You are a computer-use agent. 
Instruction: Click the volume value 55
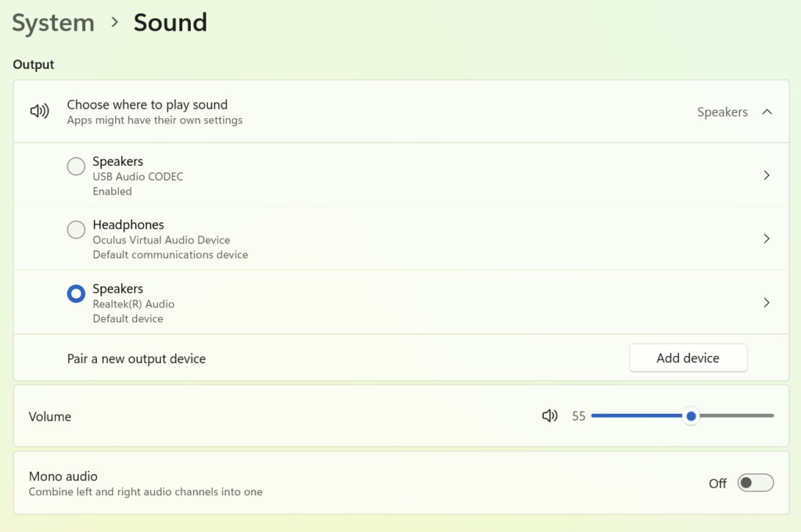(579, 416)
